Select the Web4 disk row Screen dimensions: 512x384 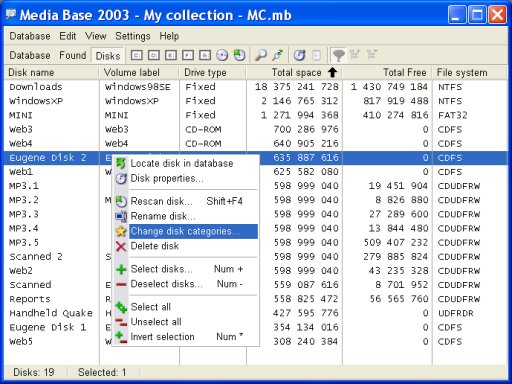[256, 144]
